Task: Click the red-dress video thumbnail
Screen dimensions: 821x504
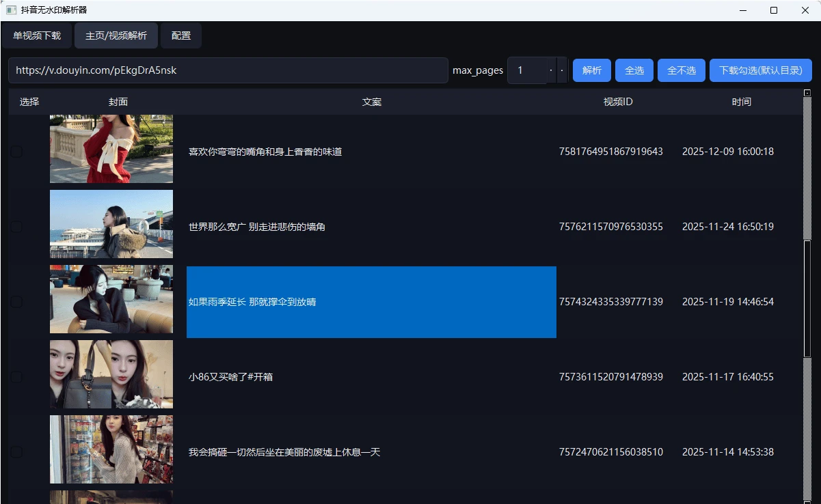Action: [x=111, y=149]
